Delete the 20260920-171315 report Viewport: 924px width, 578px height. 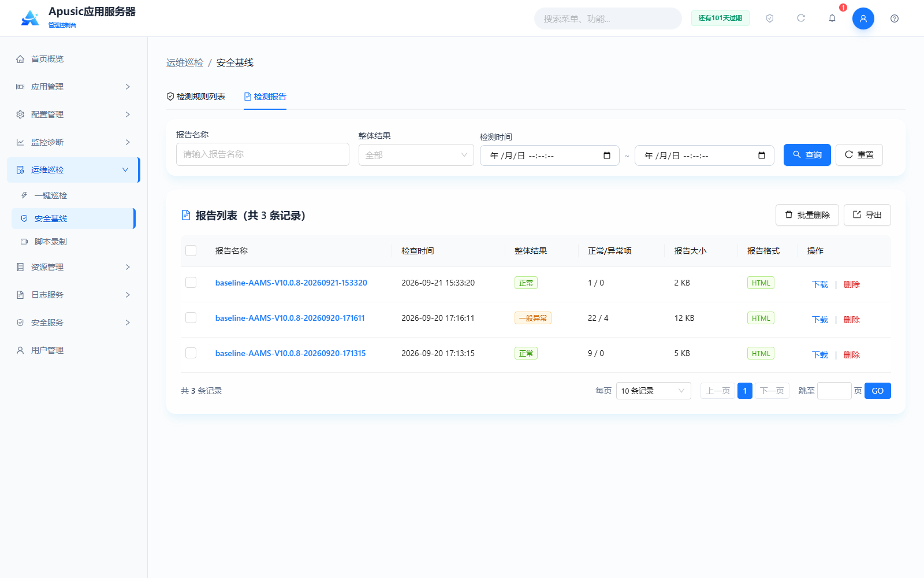tap(852, 355)
